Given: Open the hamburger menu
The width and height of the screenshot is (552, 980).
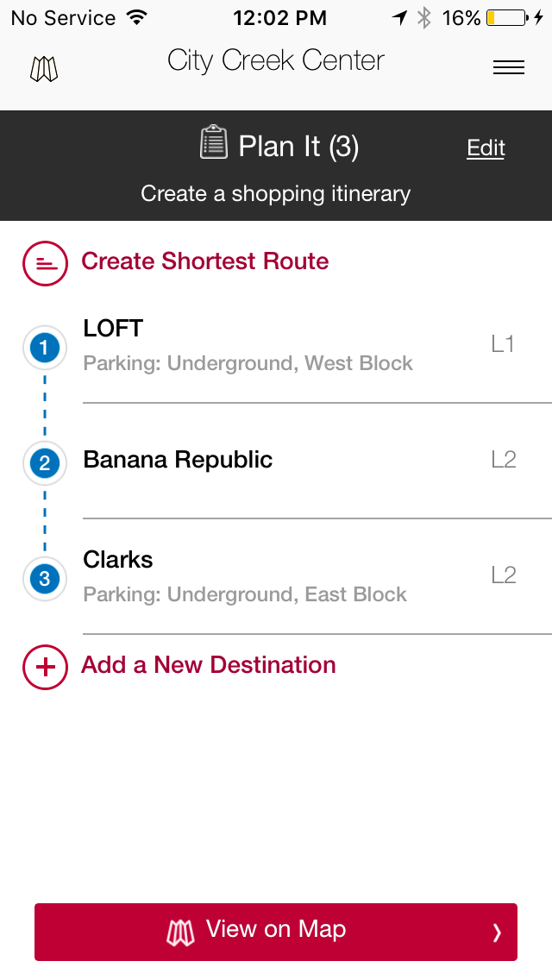Looking at the screenshot, I should click(508, 67).
